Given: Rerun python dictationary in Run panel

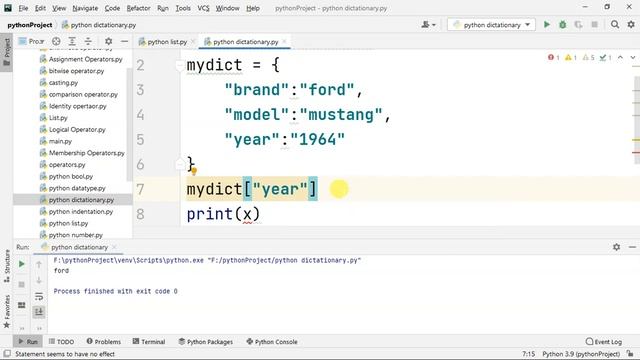Looking at the screenshot, I should point(22,264).
